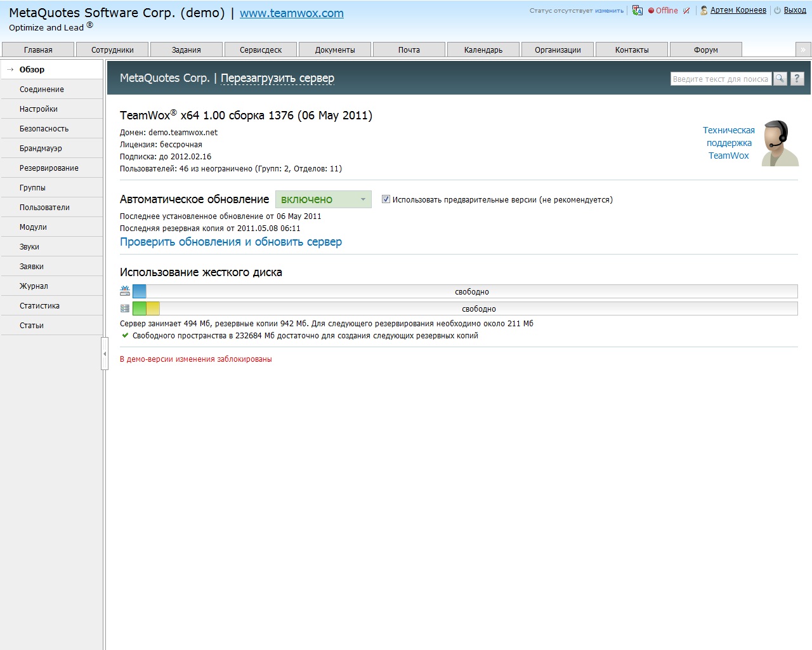Open the Контакты tab
This screenshot has width=812, height=650.
tap(632, 50)
